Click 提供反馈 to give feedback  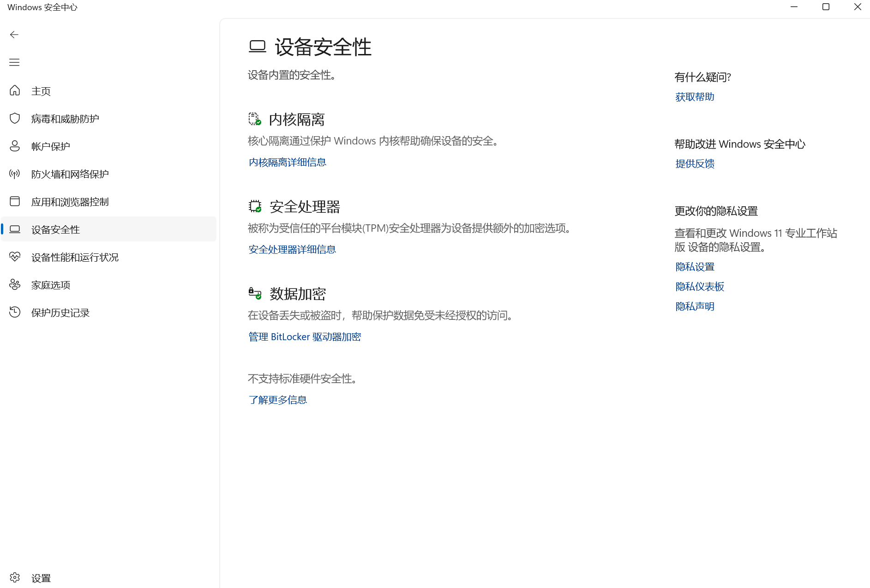pos(694,163)
